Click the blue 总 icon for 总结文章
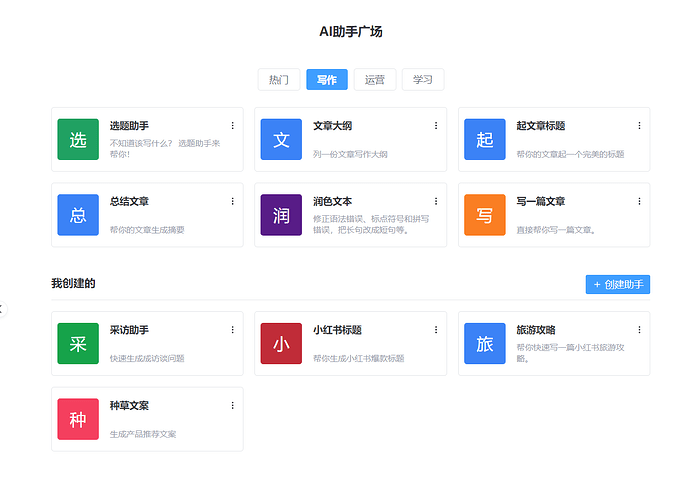This screenshot has width=690, height=479. point(78,215)
